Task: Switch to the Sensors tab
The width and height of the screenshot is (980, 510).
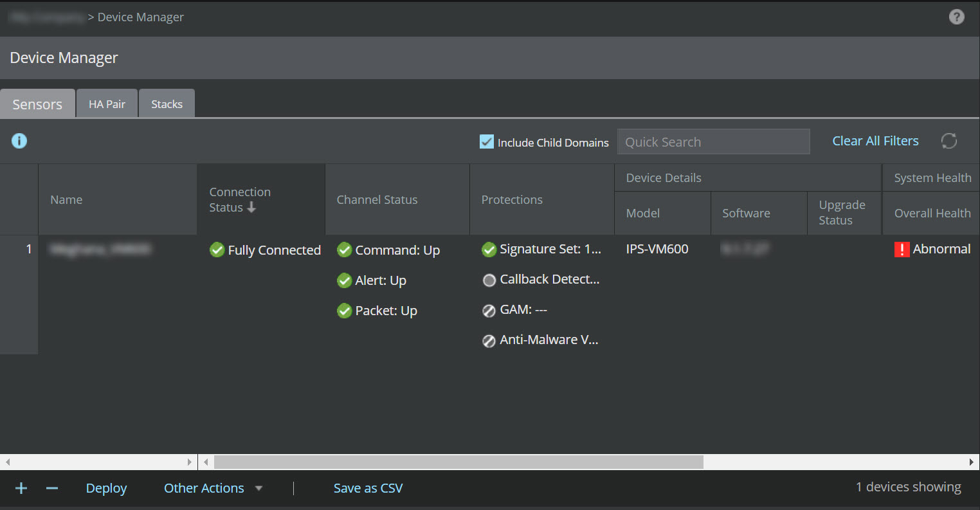Action: tap(37, 104)
